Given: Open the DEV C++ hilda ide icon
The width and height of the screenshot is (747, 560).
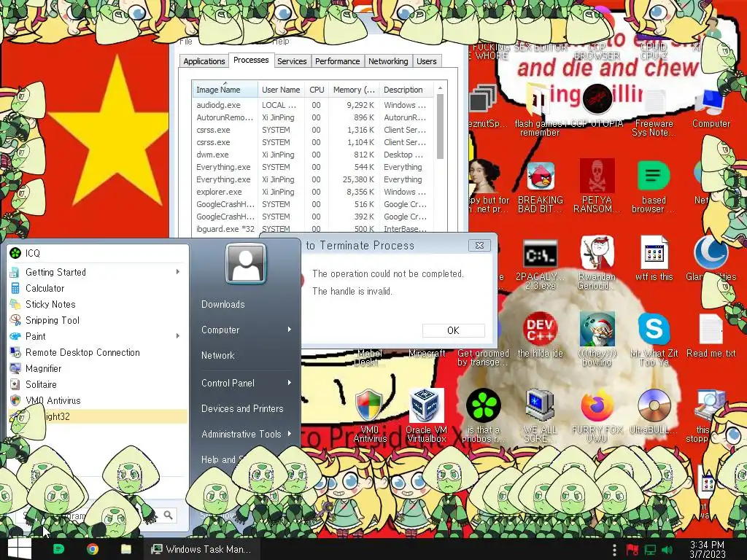Looking at the screenshot, I should point(541,335).
